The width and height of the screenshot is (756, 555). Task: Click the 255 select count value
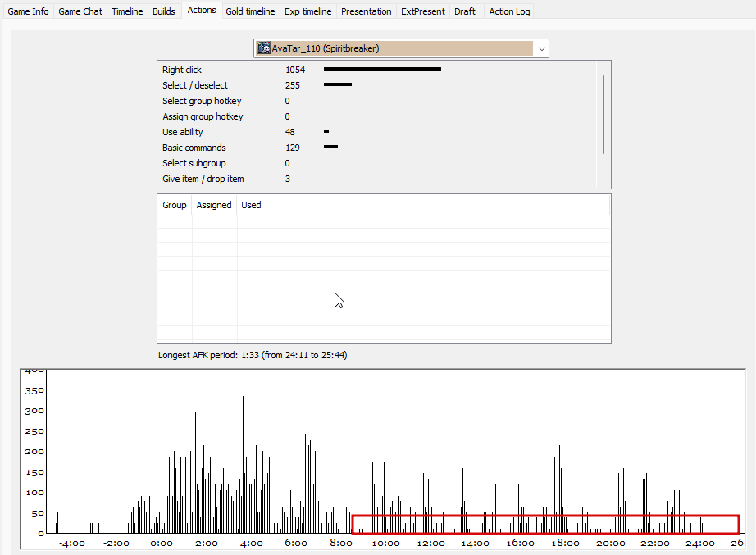point(293,85)
